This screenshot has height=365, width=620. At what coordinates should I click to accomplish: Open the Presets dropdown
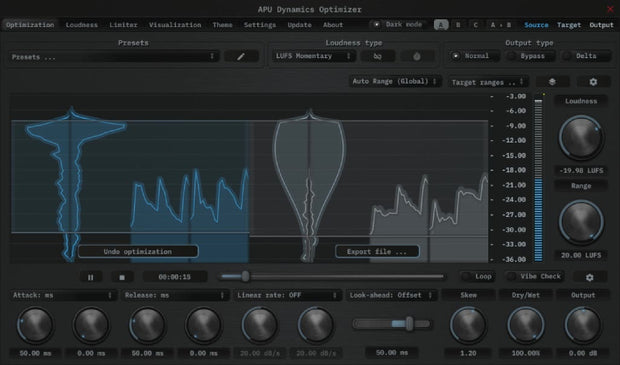(x=114, y=57)
